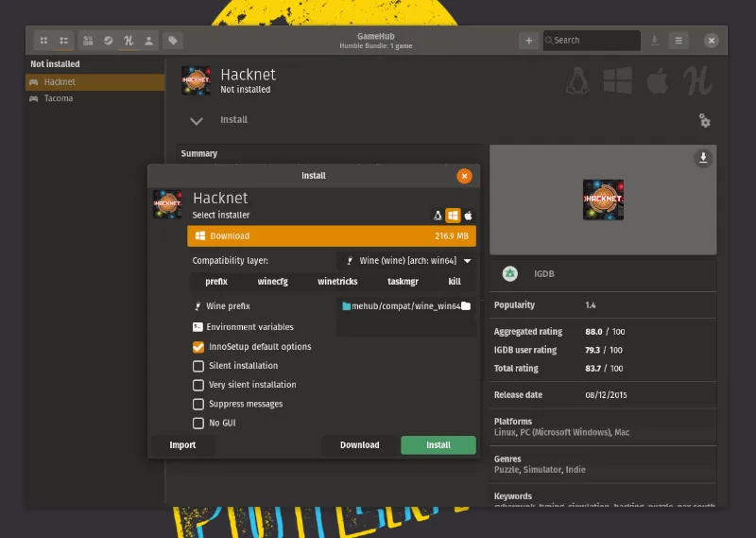Open the Compatibility layer Wine dropdown
Viewport: 756px width, 538px height.
(x=407, y=261)
